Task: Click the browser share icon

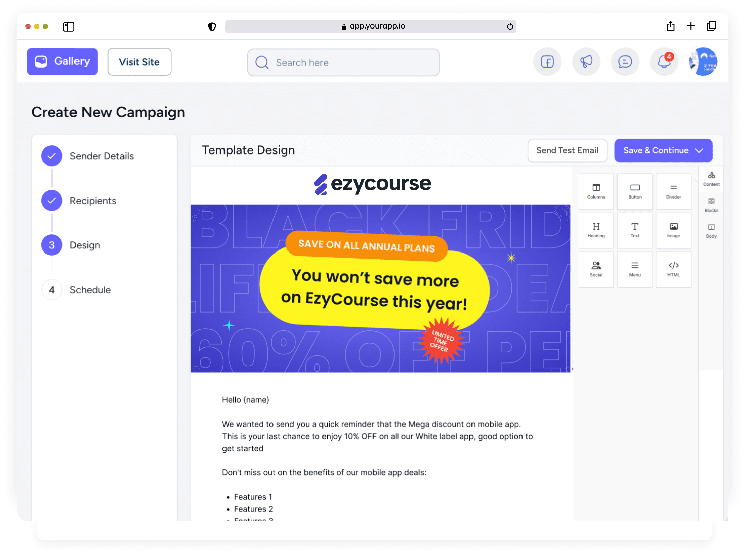Action: click(670, 26)
